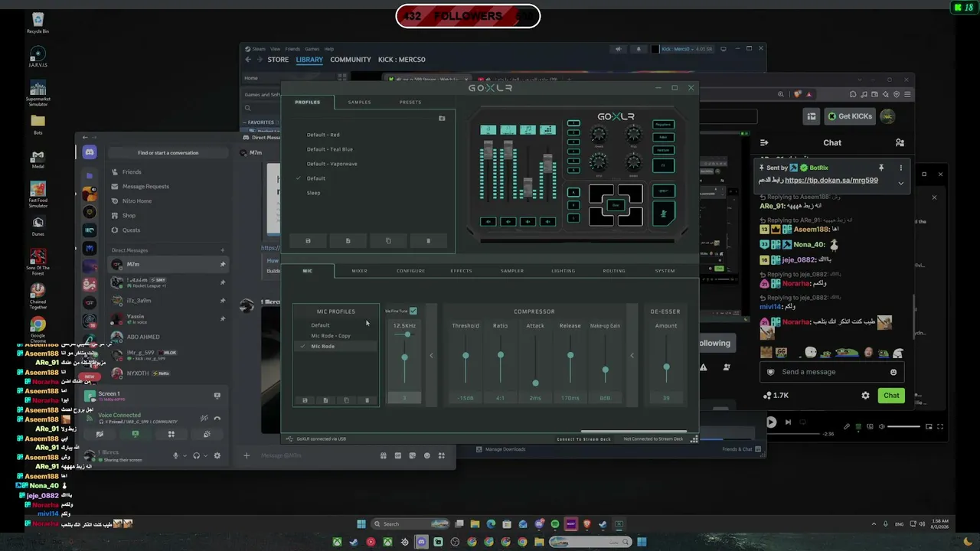Viewport: 980px width, 551px height.
Task: Open the Windows Start menu
Action: click(361, 524)
